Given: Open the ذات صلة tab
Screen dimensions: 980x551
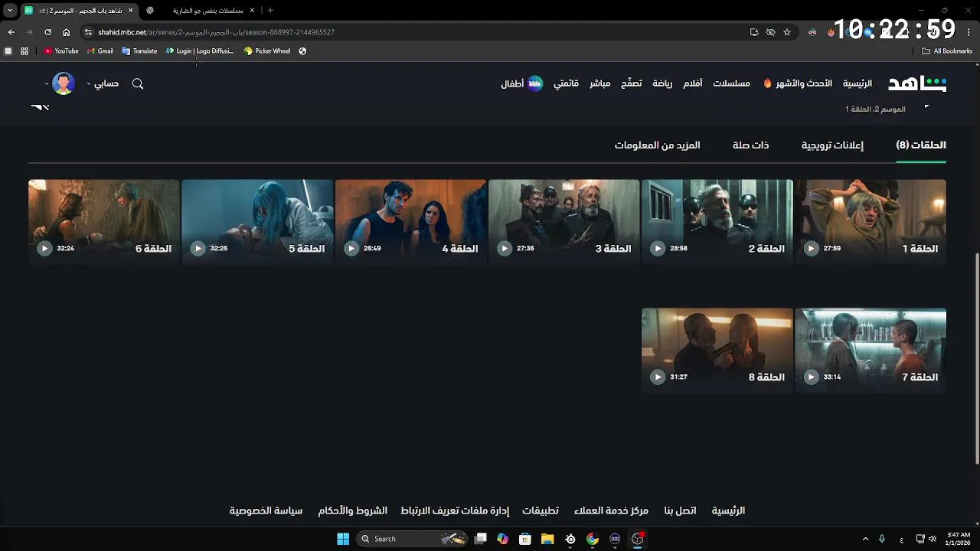Looking at the screenshot, I should (x=750, y=145).
